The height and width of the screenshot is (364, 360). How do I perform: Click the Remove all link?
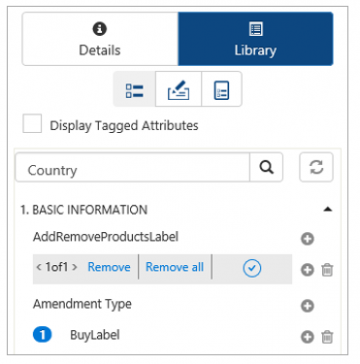(x=175, y=267)
